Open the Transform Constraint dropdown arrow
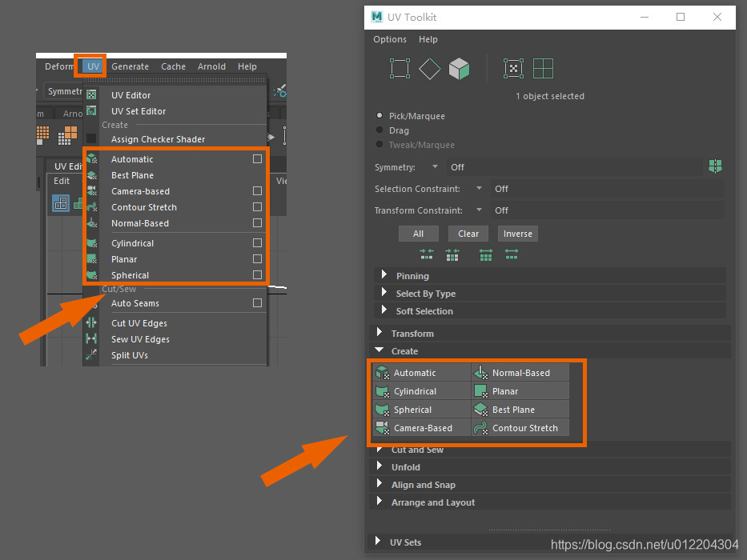Image resolution: width=747 pixels, height=560 pixels. click(479, 210)
